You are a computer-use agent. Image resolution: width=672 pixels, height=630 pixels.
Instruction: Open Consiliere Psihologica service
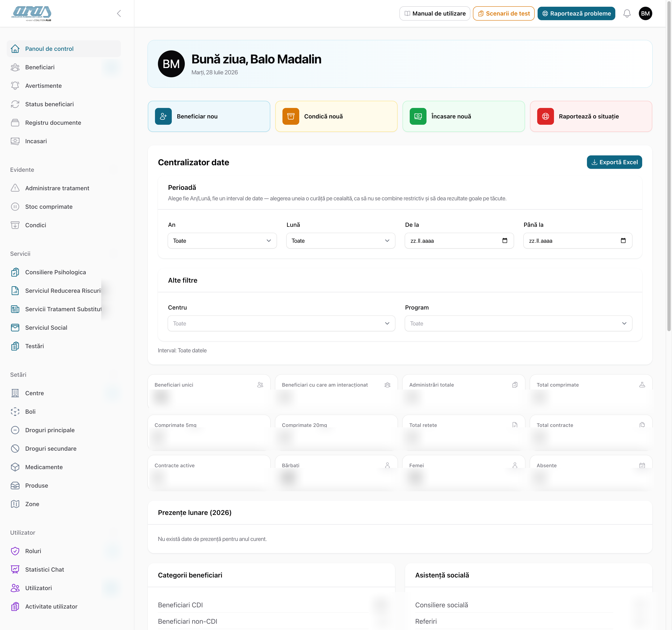[64, 272]
